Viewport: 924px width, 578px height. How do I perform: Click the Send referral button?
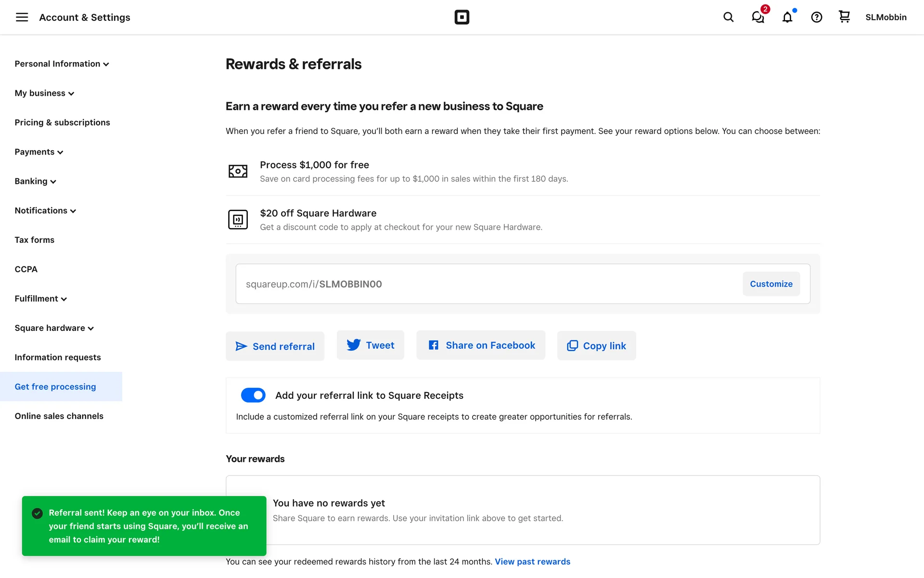click(x=275, y=346)
